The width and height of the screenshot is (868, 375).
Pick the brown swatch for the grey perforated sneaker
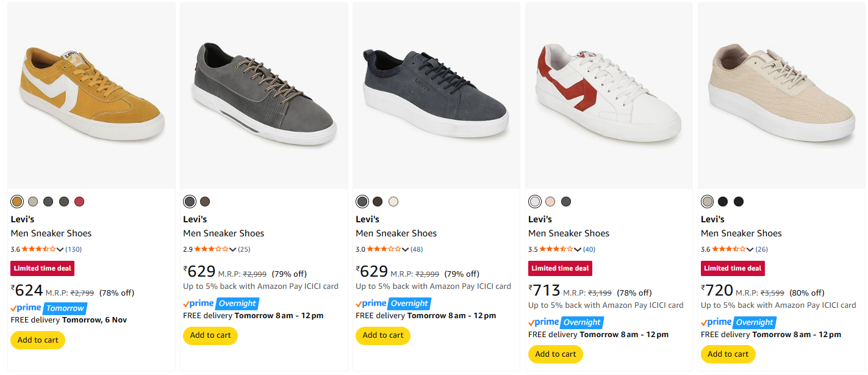pyautogui.click(x=205, y=202)
